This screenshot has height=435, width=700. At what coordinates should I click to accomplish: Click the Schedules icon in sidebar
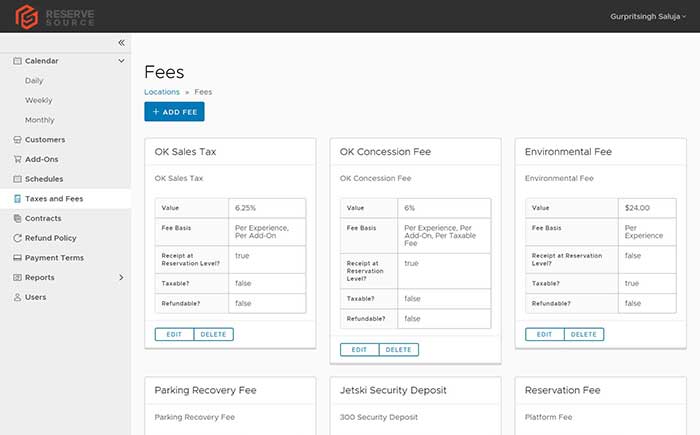pyautogui.click(x=17, y=179)
